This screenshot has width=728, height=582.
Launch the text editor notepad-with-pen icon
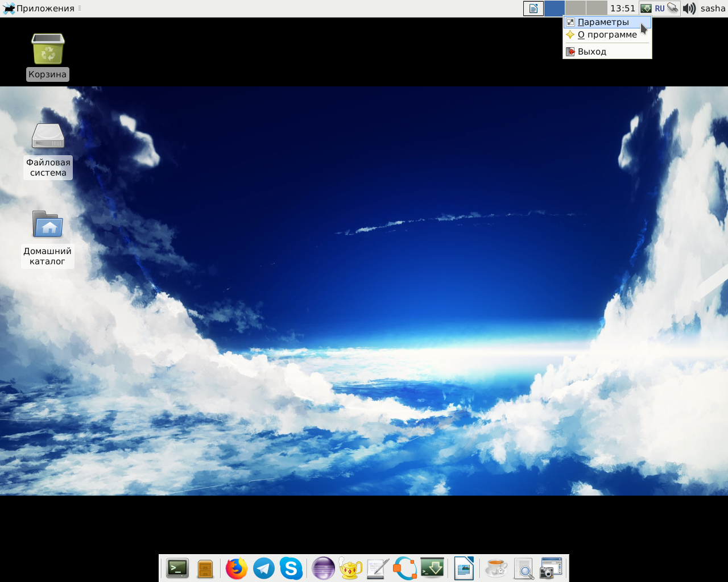[x=378, y=568]
